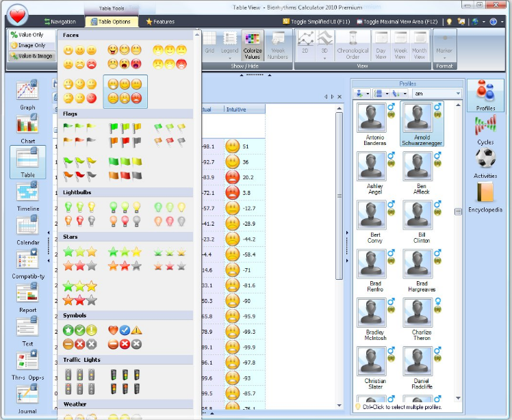Switch to Day View
Image resolution: width=512 pixels, height=420 pixels.
click(x=381, y=46)
